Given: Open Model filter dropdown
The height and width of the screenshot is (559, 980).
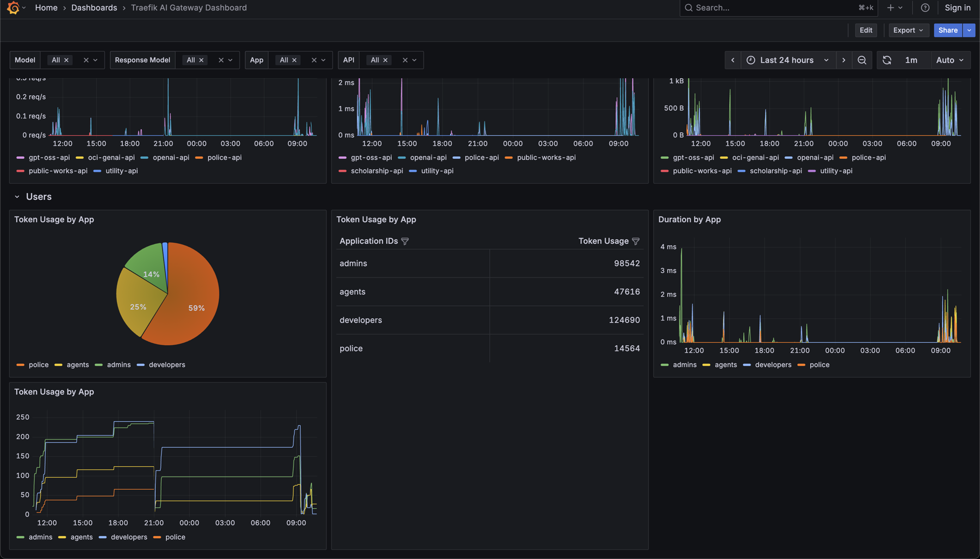Looking at the screenshot, I should click(95, 60).
